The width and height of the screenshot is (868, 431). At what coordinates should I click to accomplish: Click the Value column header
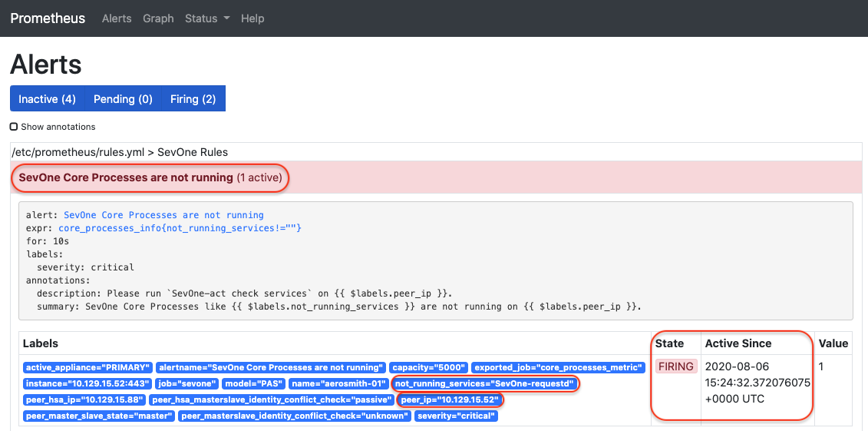click(833, 343)
